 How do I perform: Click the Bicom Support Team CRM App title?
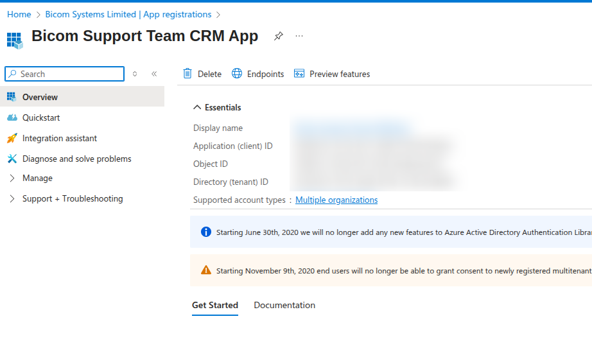point(144,36)
